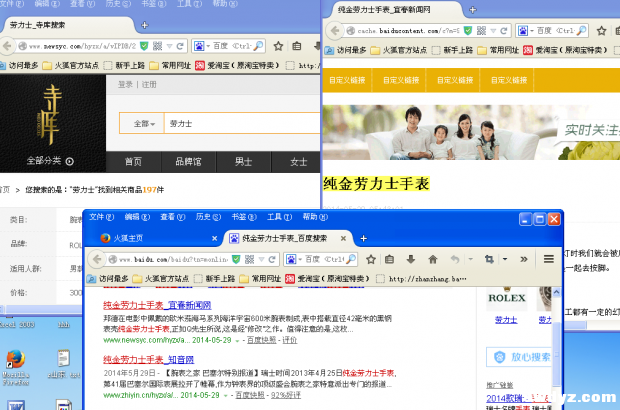The height and width of the screenshot is (410, 620).
Task: Click the QR code icon in the 寺库搜索 window's address bar
Action: 157,46
